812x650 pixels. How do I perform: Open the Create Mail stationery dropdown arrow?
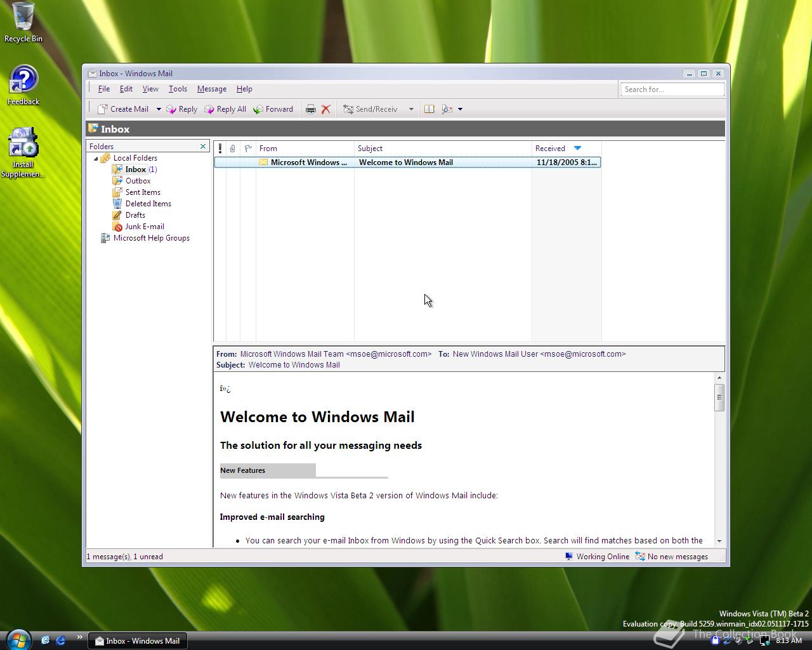pos(159,109)
